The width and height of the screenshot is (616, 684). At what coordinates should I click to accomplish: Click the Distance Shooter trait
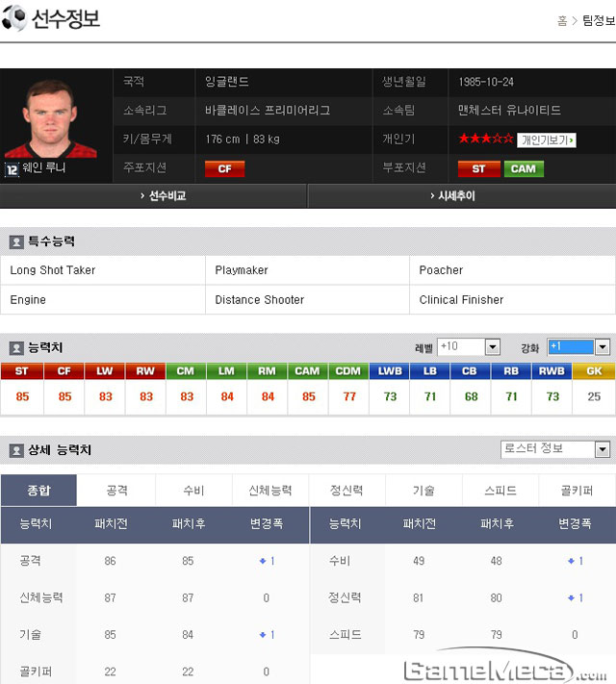pyautogui.click(x=259, y=300)
